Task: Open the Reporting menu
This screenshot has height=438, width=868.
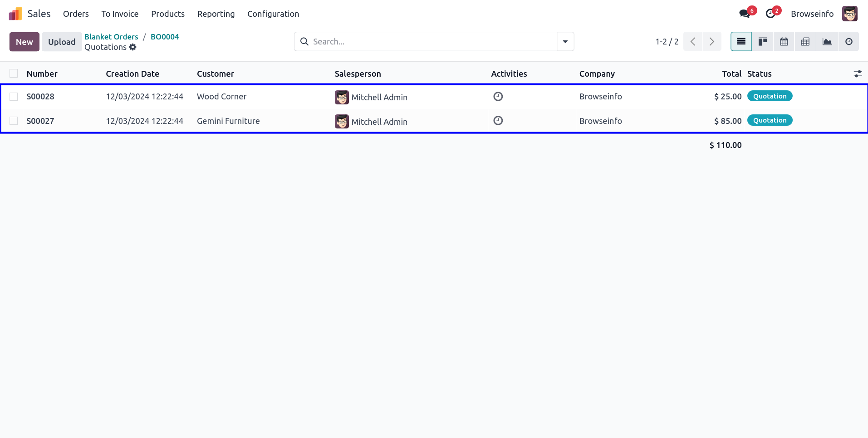Action: (216, 14)
